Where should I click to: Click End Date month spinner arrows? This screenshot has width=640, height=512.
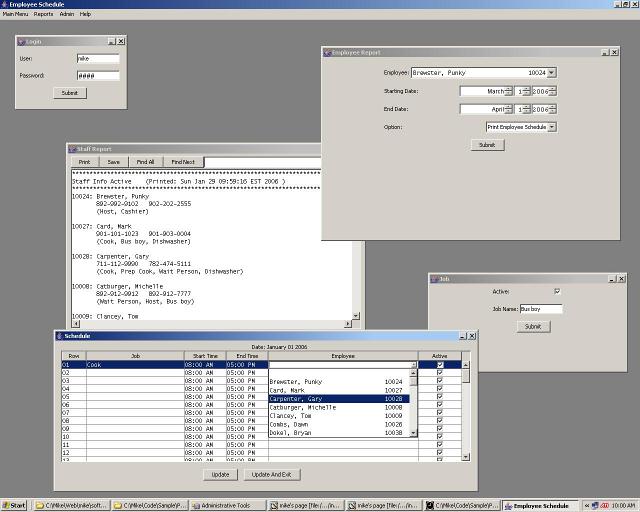click(509, 109)
